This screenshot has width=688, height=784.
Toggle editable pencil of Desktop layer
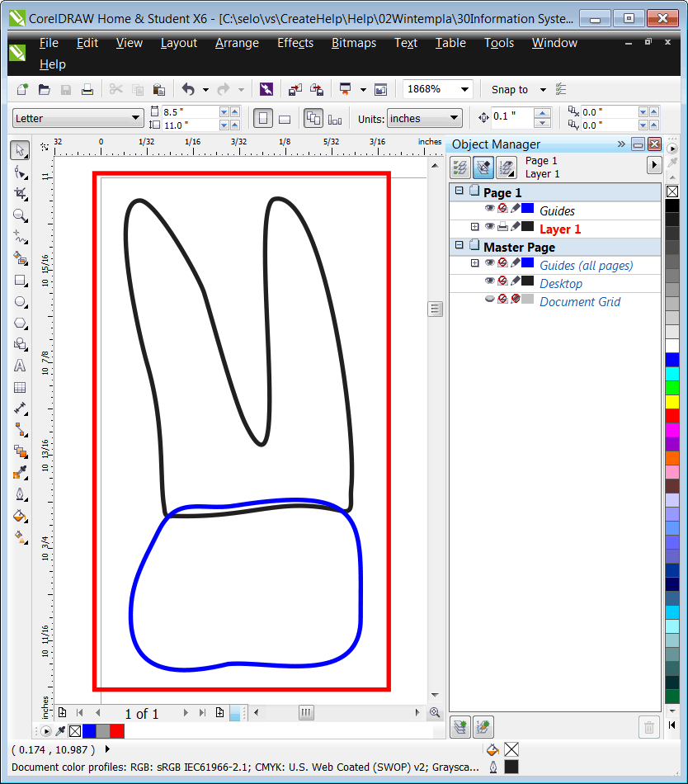(515, 281)
